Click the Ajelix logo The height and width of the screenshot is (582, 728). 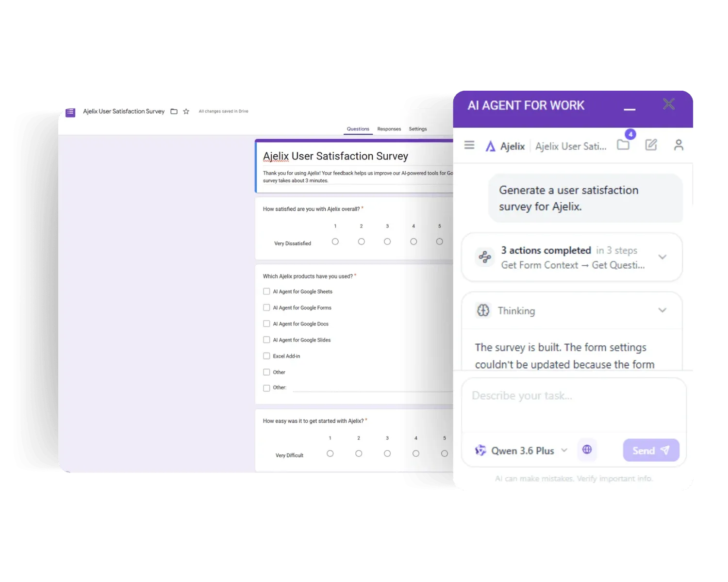[491, 145]
